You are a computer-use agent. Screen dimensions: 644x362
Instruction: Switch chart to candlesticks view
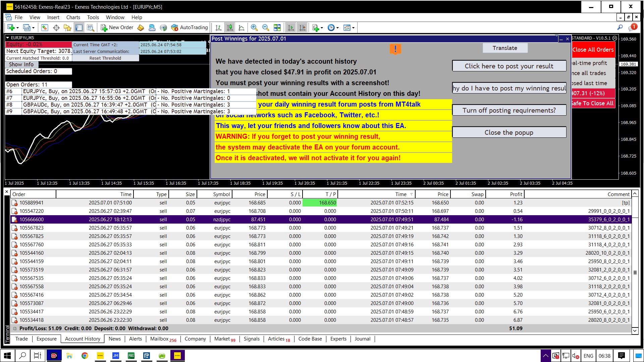pos(230,27)
